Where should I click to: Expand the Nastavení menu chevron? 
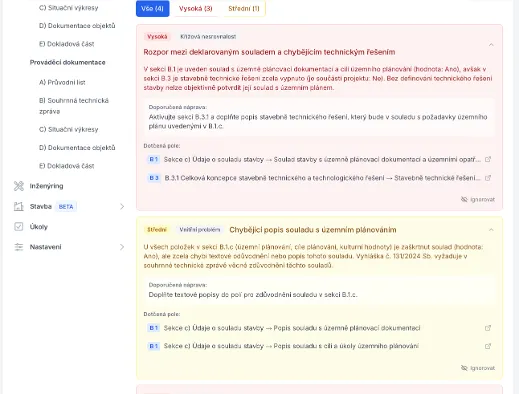[122, 247]
